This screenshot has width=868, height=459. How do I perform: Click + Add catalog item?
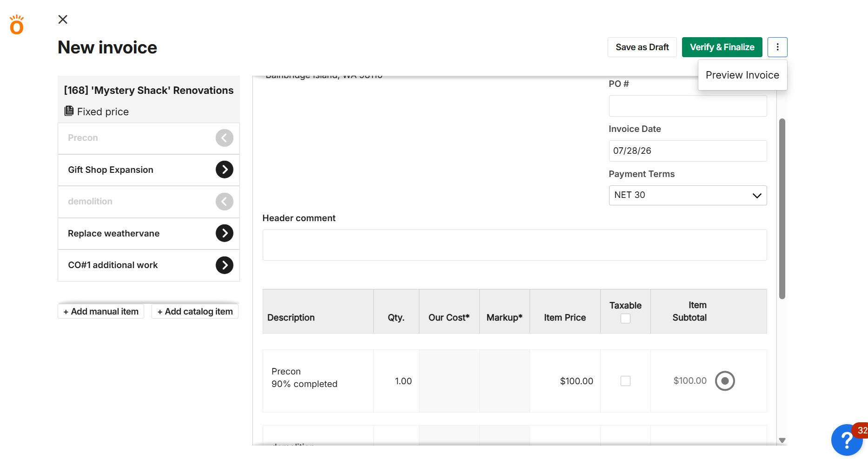tap(195, 311)
